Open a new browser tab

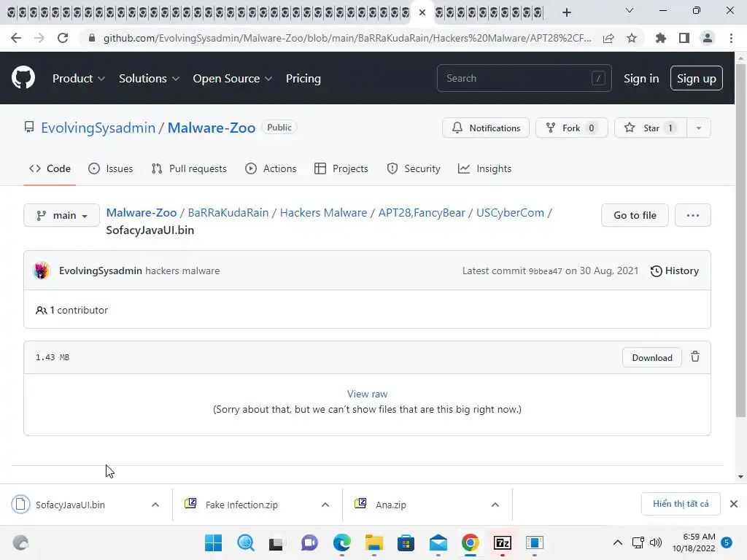click(x=566, y=12)
